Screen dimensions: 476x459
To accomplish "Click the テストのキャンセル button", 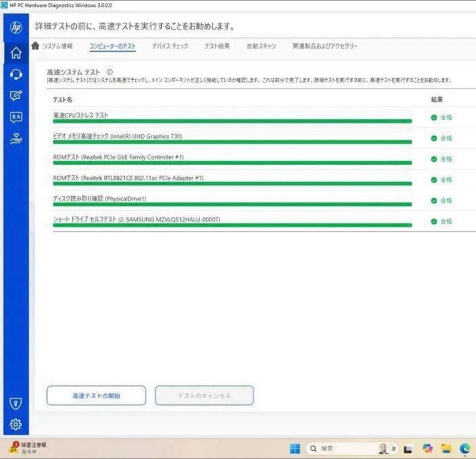I will tap(204, 395).
